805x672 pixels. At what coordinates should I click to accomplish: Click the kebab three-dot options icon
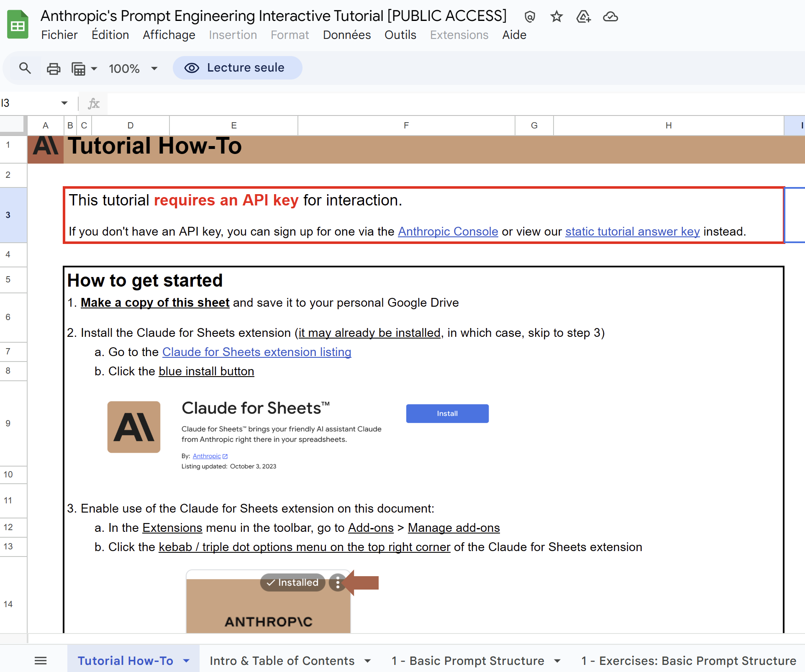(338, 582)
